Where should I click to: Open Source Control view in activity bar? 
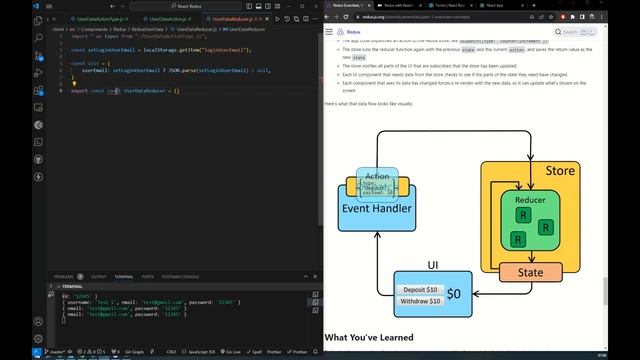[x=38, y=56]
